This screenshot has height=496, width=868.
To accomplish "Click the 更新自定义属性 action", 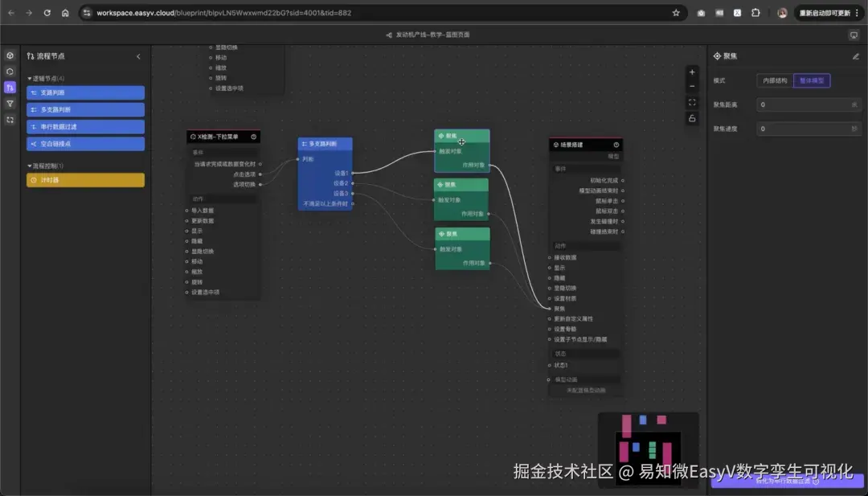I will (x=574, y=319).
